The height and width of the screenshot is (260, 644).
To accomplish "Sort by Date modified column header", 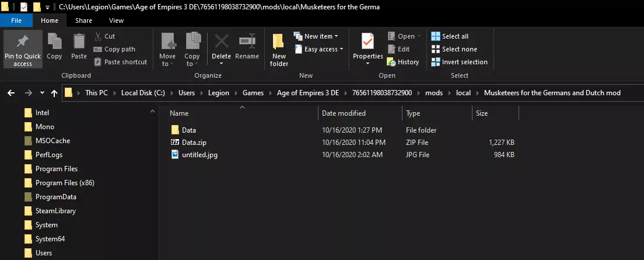I will 344,113.
